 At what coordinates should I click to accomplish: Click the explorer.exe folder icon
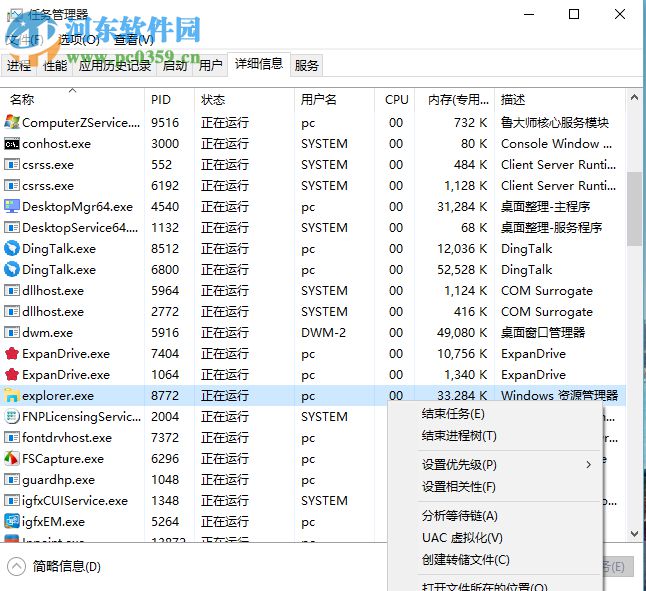click(12, 395)
